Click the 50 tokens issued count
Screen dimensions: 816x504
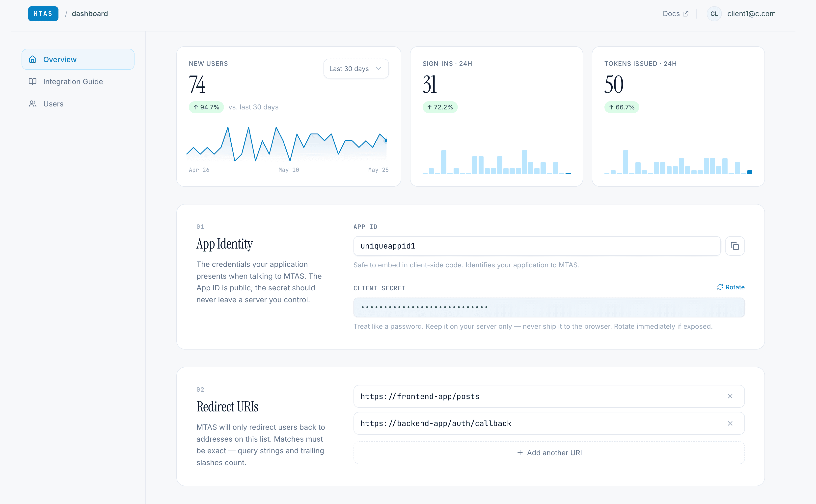614,85
